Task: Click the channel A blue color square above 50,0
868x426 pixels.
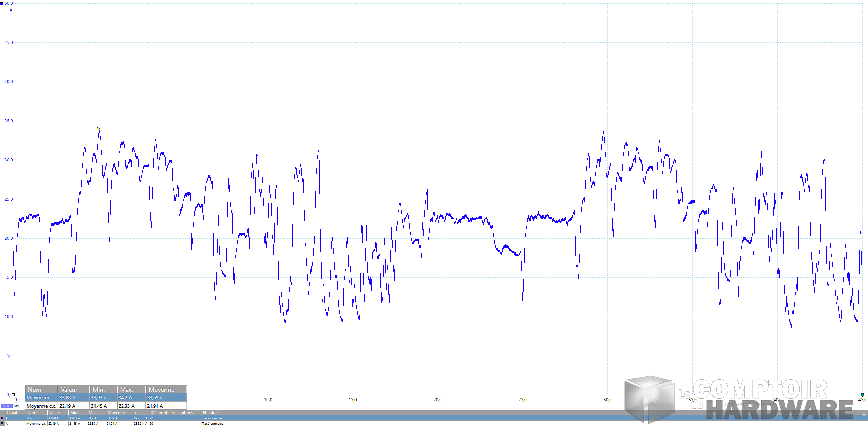Action: [x=2, y=4]
